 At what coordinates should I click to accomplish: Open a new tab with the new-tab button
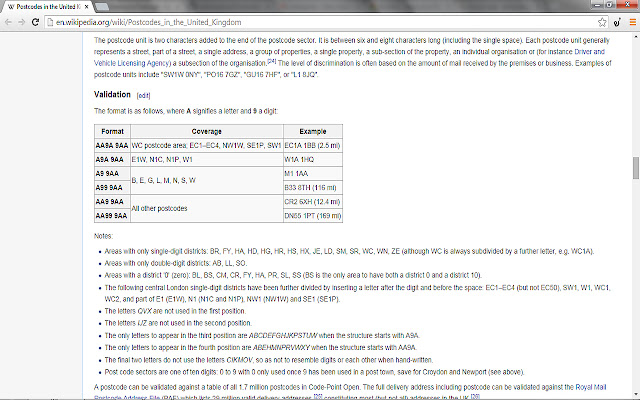coord(102,7)
